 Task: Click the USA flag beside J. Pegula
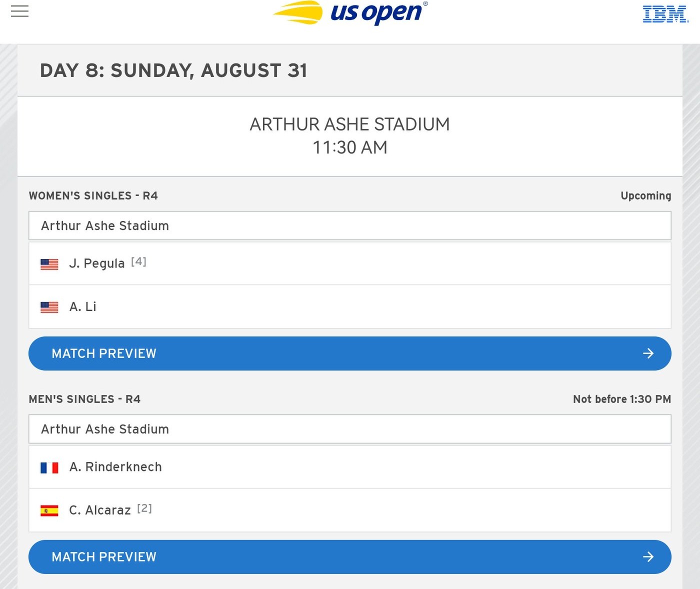(49, 264)
